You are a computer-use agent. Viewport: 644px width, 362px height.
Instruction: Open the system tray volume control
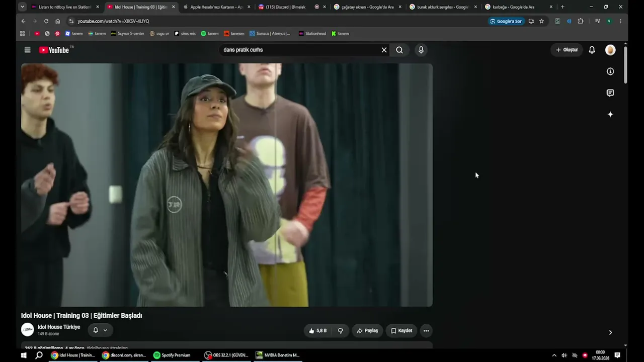click(x=564, y=355)
